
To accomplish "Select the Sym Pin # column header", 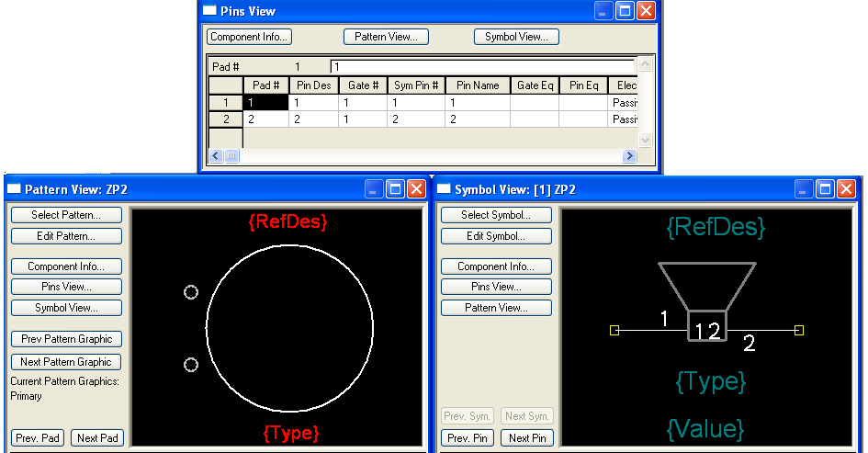I will (416, 85).
